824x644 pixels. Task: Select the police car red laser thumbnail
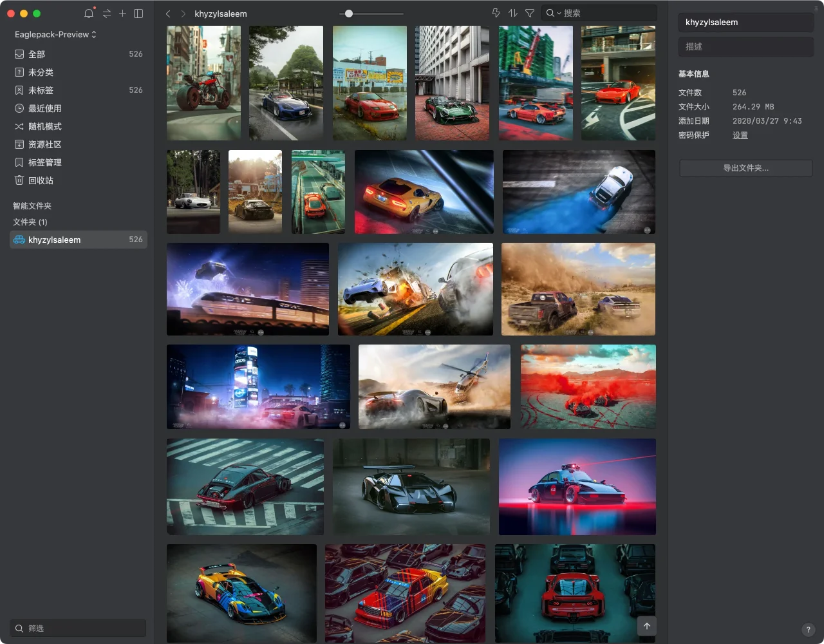click(577, 487)
